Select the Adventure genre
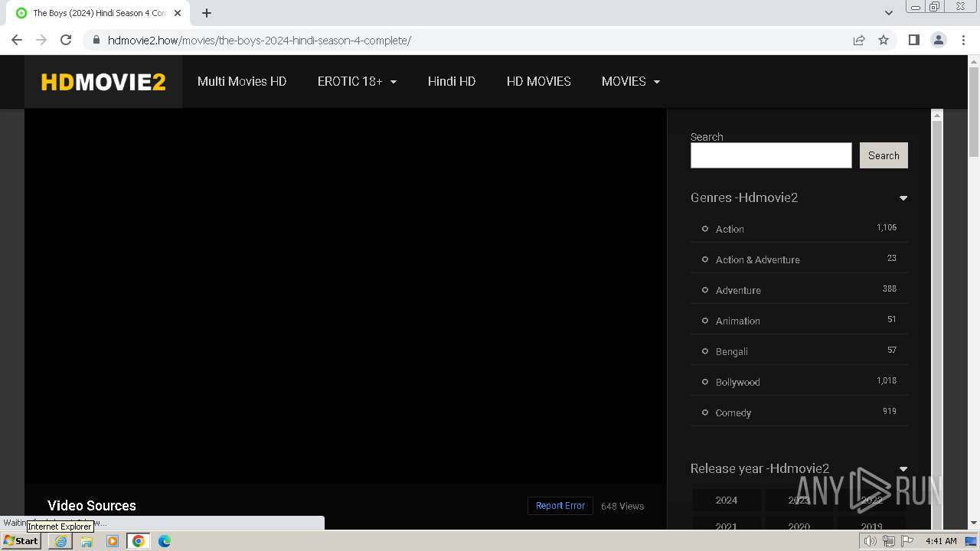This screenshot has width=980, height=551. pyautogui.click(x=738, y=290)
